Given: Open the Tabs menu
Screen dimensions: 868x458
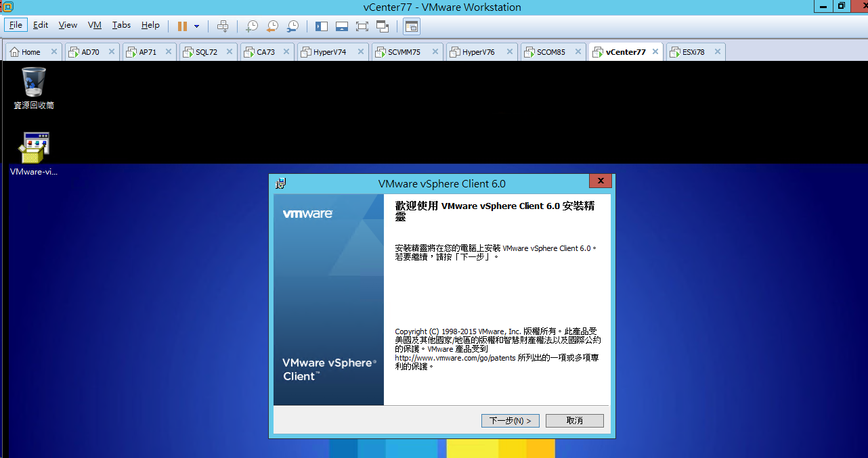Looking at the screenshot, I should coord(121,25).
